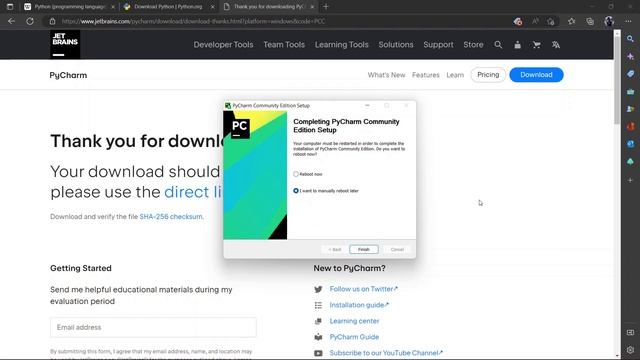
Task: Open the Edge sidebar Microsoft 365 icon
Action: pos(630,127)
